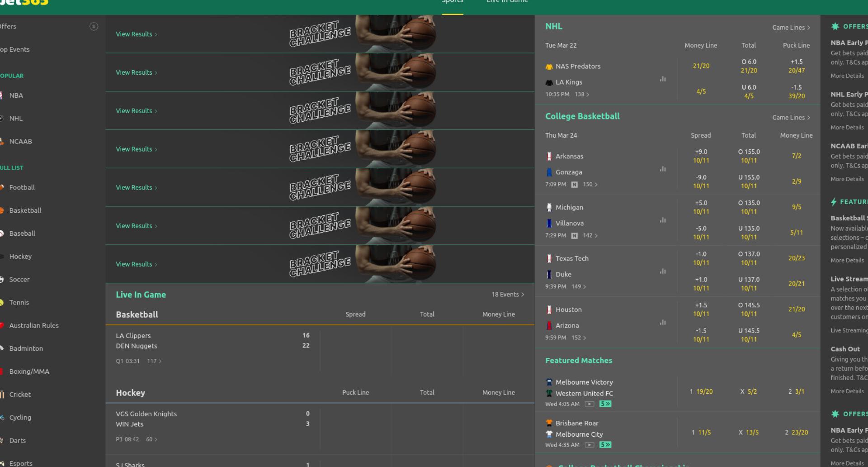This screenshot has width=868, height=467.
Task: Expand 149 markets for Texas Tech vs Duke
Action: pyautogui.click(x=579, y=287)
